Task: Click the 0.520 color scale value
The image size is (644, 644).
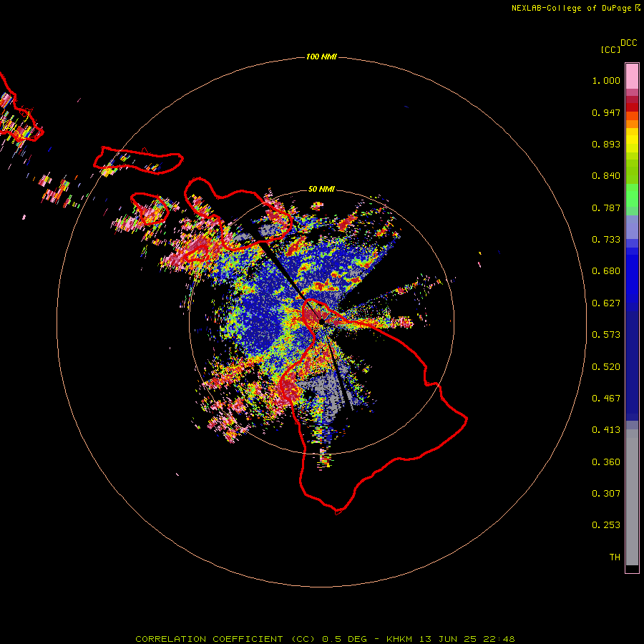Action: pyautogui.click(x=606, y=367)
